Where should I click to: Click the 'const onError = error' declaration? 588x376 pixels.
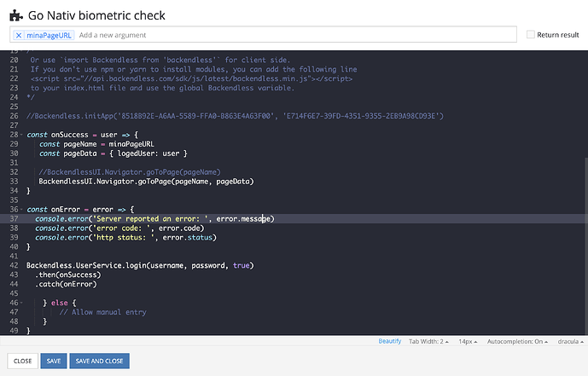(x=80, y=210)
